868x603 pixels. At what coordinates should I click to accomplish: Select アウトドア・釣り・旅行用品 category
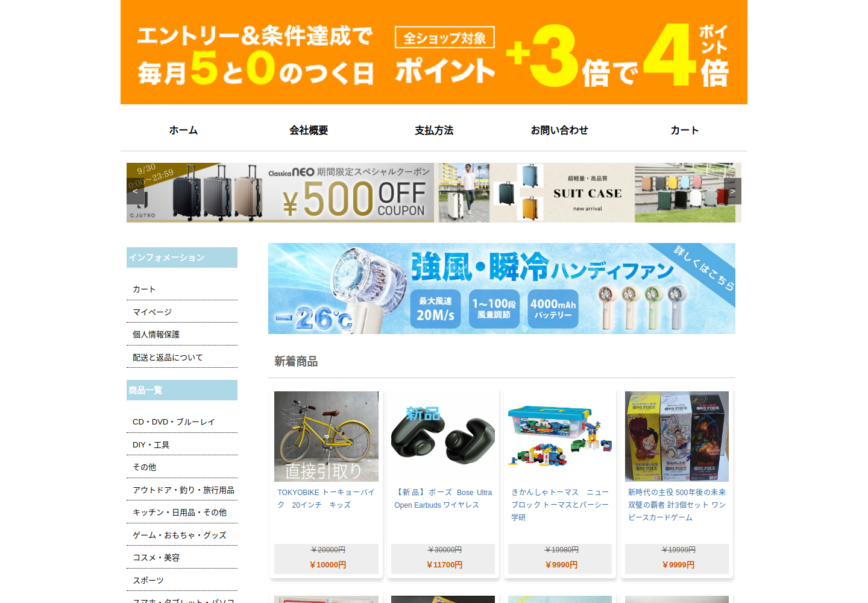click(x=183, y=490)
